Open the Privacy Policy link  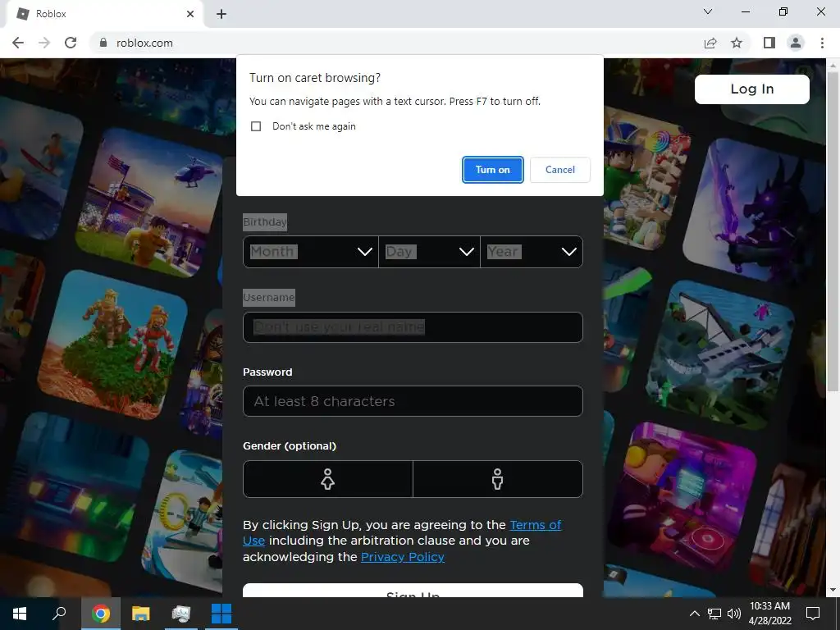click(402, 557)
